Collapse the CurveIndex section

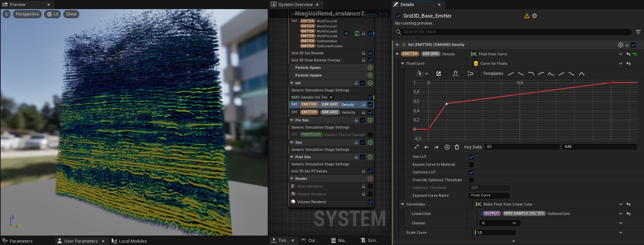(403, 204)
